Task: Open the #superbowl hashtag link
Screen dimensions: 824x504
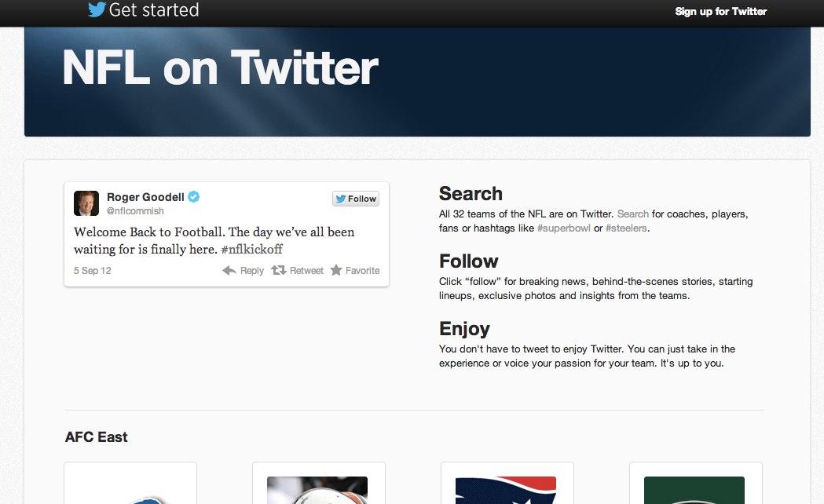Action: tap(563, 228)
